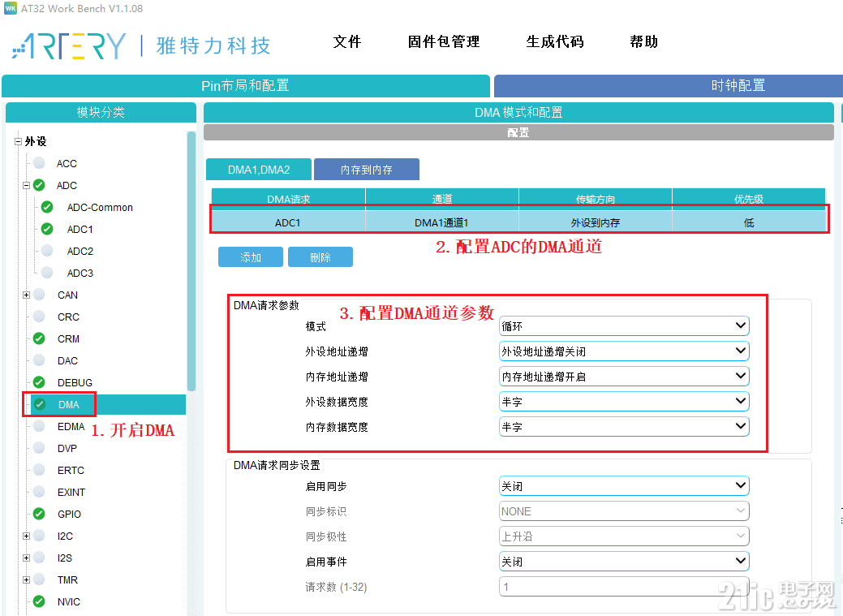Click the peripheral tree vertical scrollbar
The width and height of the screenshot is (843, 616).
pyautogui.click(x=191, y=261)
